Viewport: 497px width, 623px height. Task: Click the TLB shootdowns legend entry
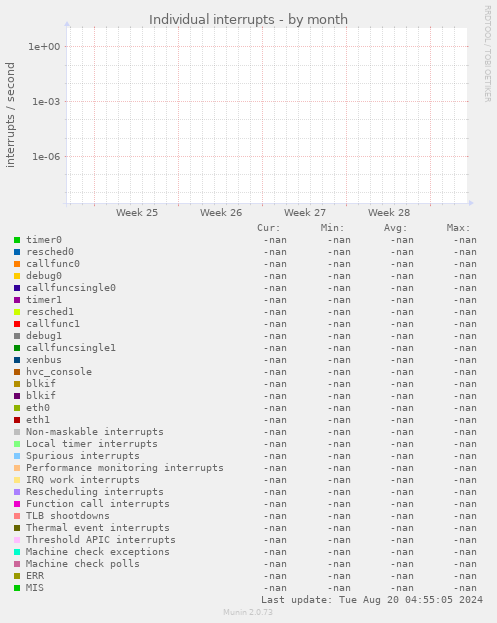68,516
